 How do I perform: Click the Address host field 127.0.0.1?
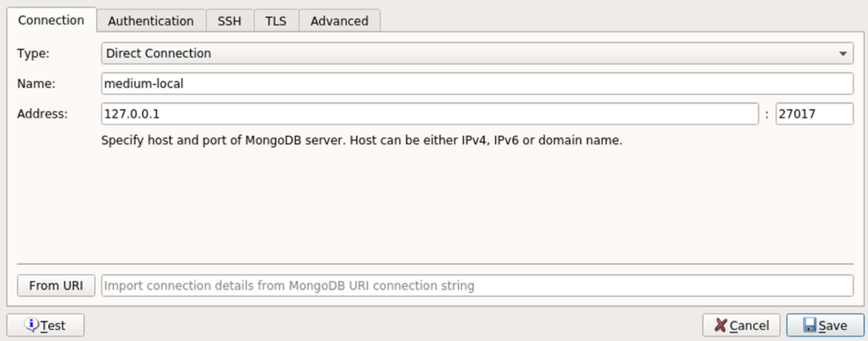pos(430,114)
